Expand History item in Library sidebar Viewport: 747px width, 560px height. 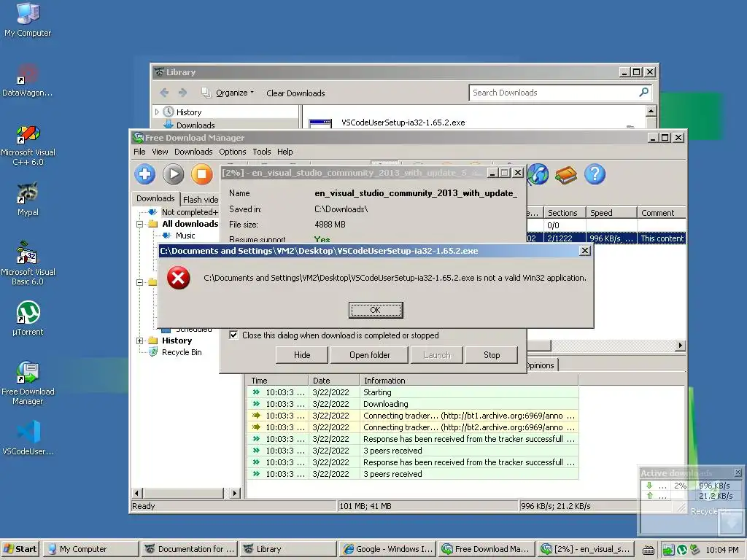click(x=158, y=112)
